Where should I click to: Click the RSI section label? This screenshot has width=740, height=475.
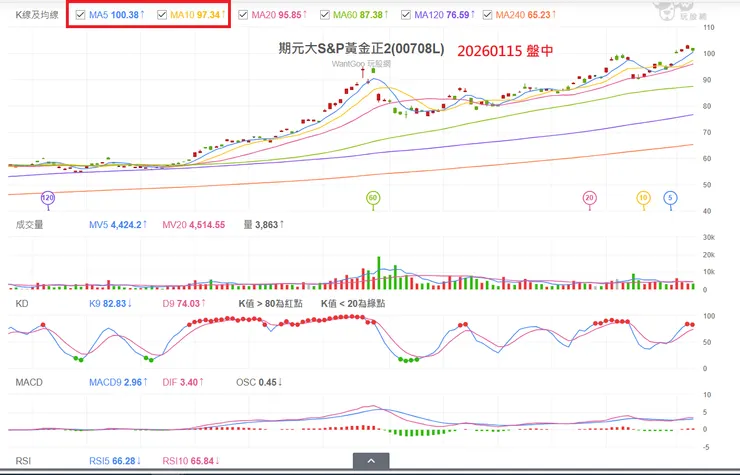[x=23, y=461]
